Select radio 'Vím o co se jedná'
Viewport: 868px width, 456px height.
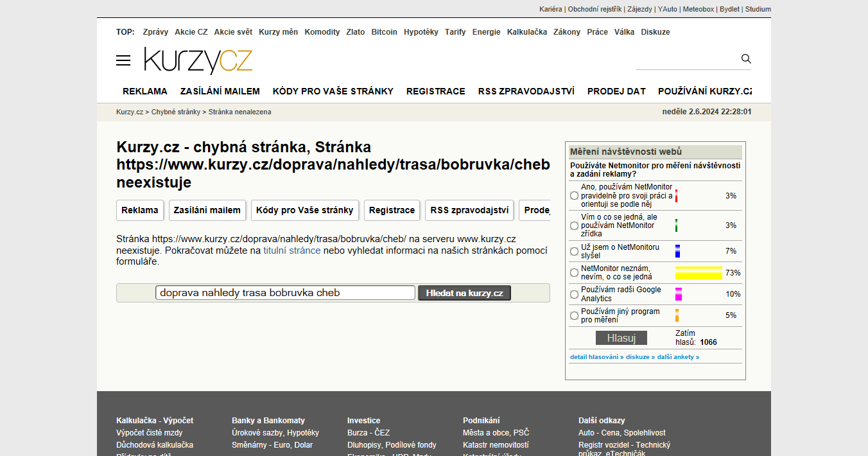coord(574,225)
